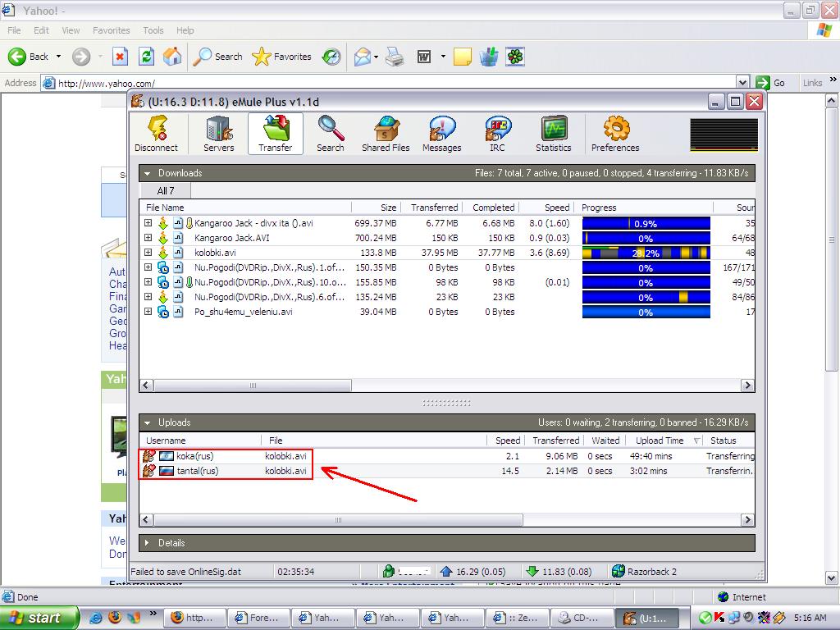Click the yellow note toolbar icon
840x630 pixels.
tap(463, 57)
